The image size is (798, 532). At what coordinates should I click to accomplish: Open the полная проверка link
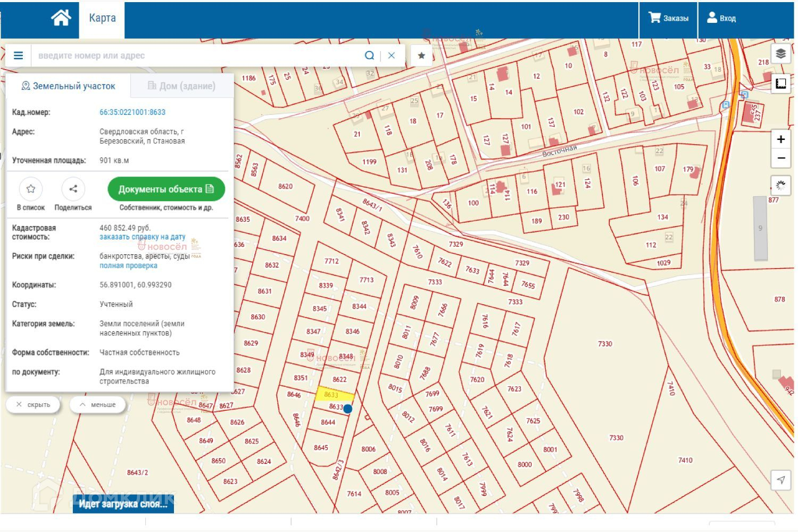(128, 265)
